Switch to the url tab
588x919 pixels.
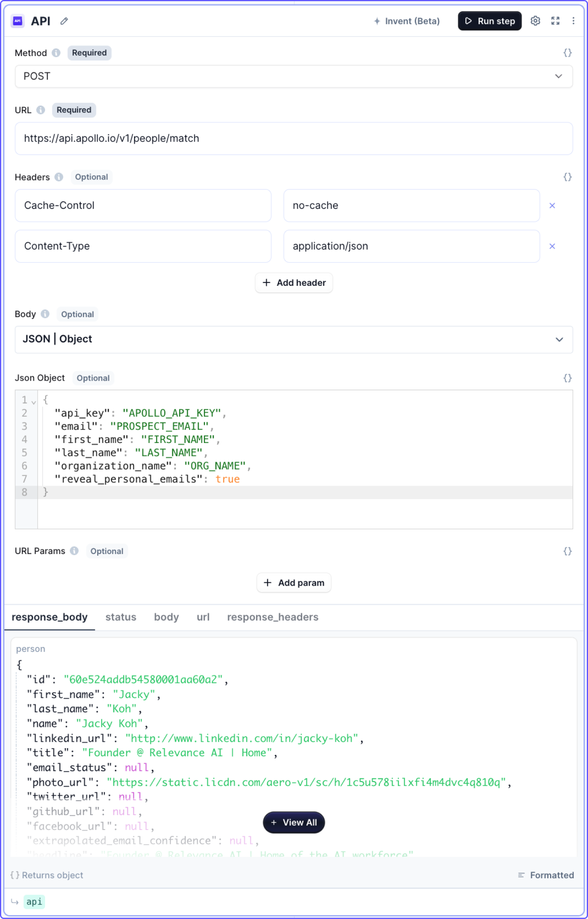[203, 617]
